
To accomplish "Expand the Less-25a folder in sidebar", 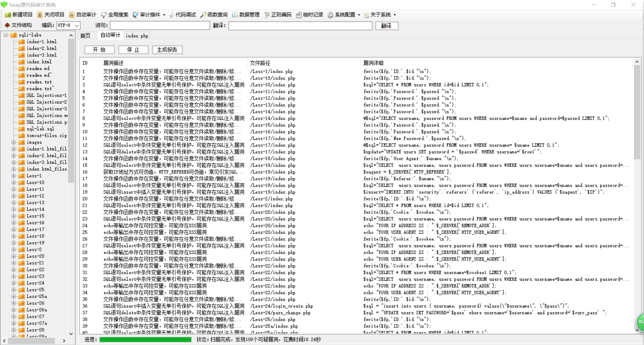I will point(14,296).
